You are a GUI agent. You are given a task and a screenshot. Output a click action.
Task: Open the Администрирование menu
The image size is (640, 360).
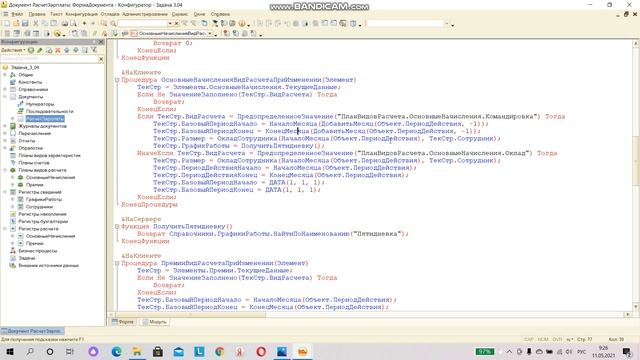[x=145, y=14]
